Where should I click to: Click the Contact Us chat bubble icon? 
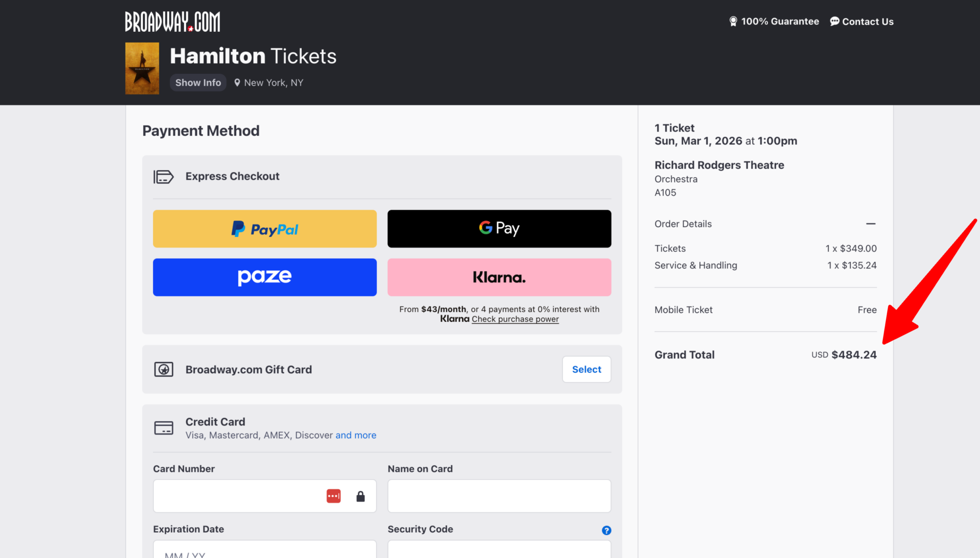[x=834, y=22]
